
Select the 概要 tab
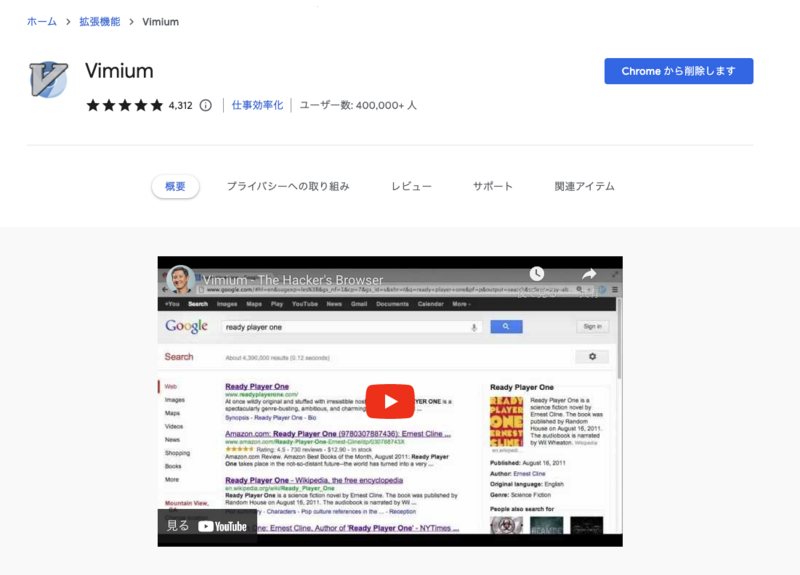[175, 186]
